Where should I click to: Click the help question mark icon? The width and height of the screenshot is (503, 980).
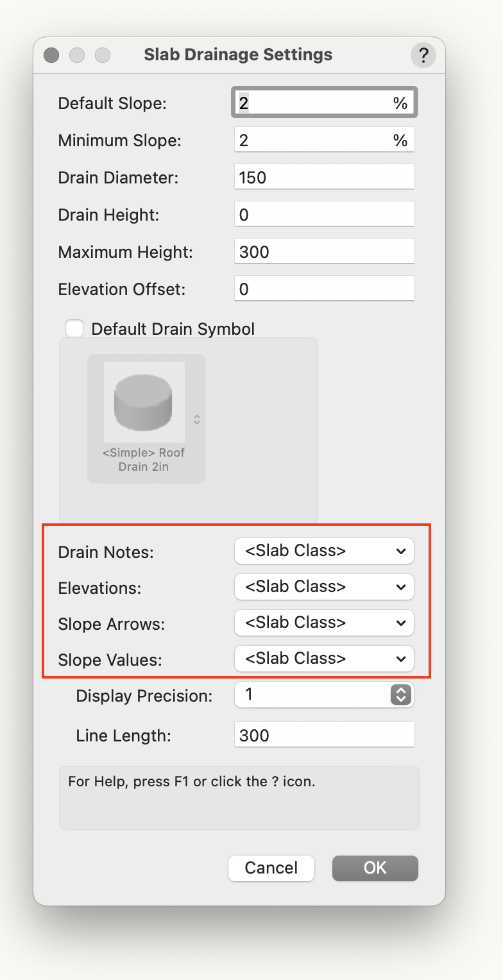pos(423,55)
